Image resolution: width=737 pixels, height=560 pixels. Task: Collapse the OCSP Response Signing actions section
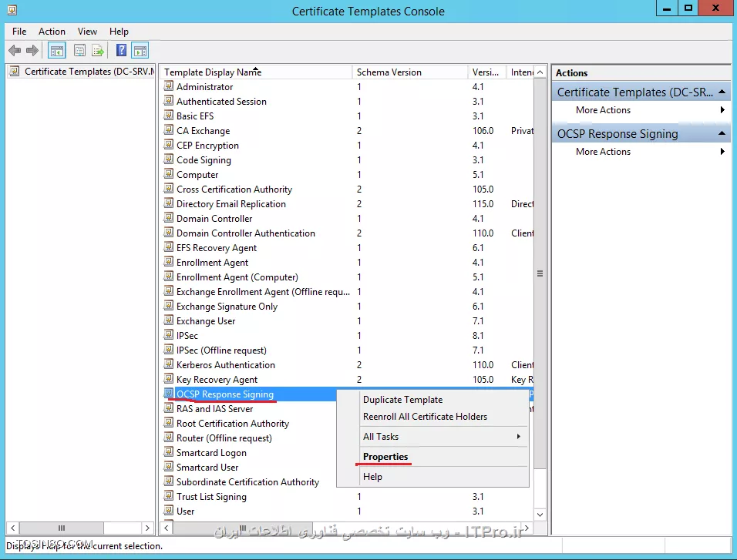pos(722,133)
